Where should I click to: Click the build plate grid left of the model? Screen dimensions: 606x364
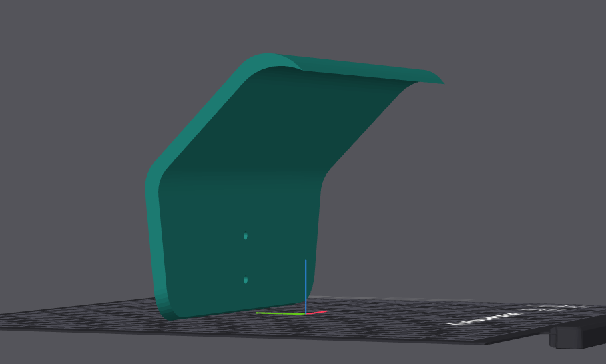click(77, 317)
